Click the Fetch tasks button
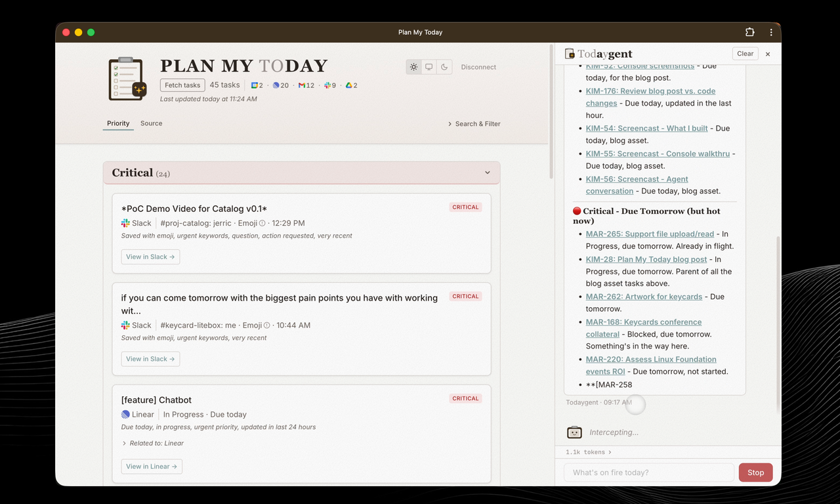The height and width of the screenshot is (504, 840). pyautogui.click(x=182, y=85)
